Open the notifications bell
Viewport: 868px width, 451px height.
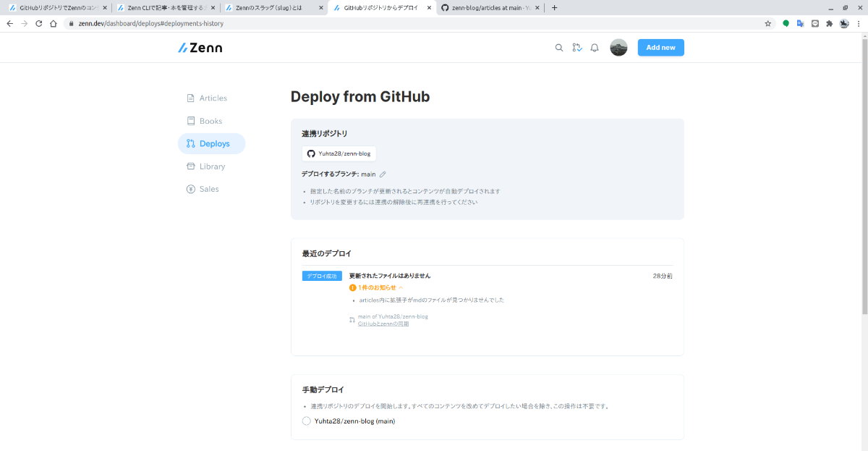595,48
